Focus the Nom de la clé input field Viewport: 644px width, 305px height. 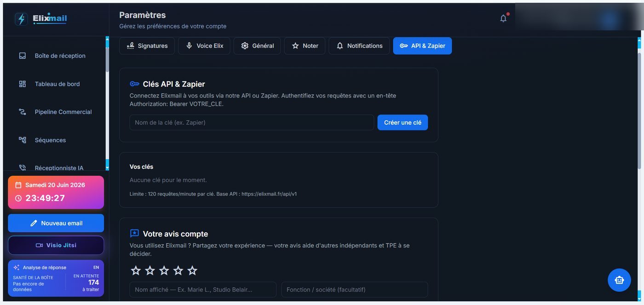(x=252, y=122)
